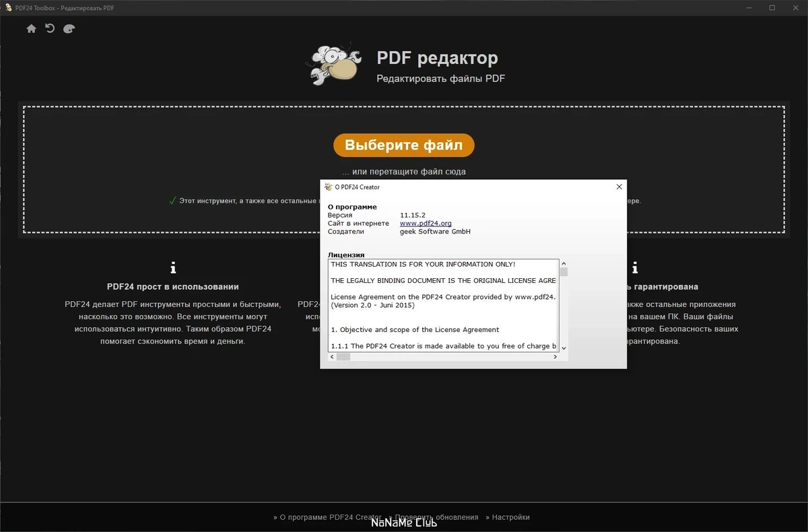Go to the home screen icon

tap(31, 28)
